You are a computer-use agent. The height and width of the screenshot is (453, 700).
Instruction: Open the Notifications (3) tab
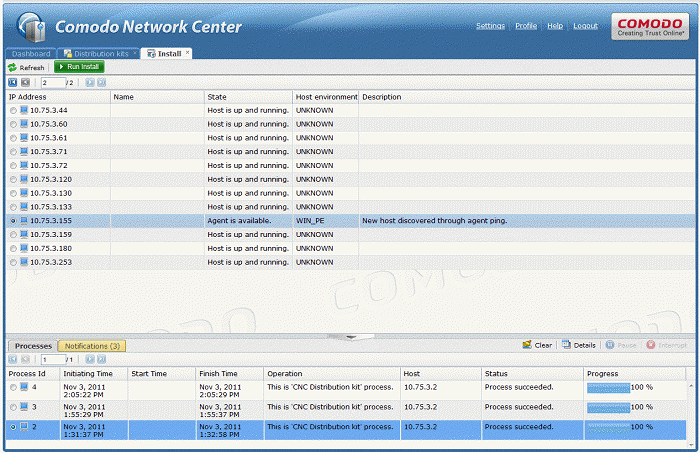point(92,346)
